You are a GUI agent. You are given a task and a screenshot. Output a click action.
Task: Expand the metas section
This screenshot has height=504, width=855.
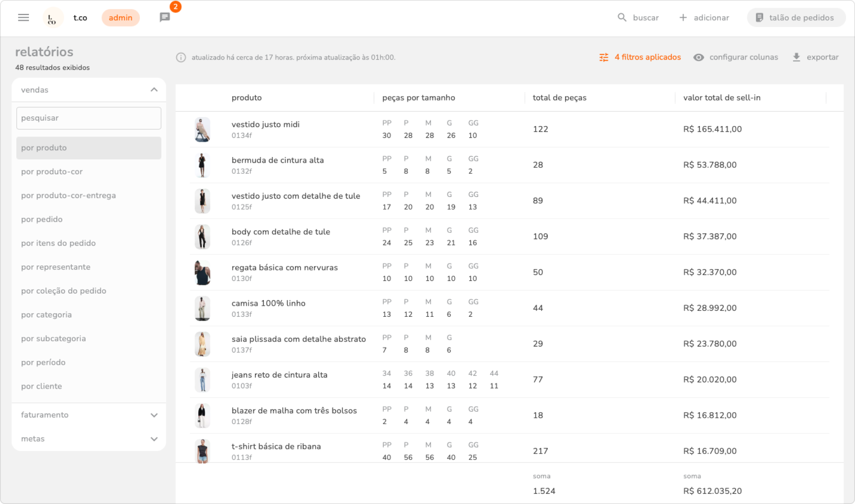[x=154, y=439]
